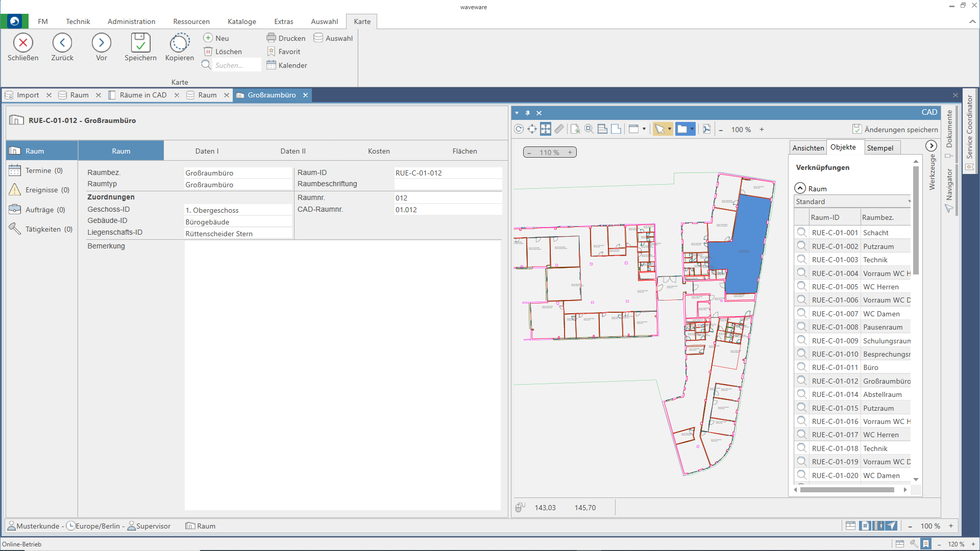This screenshot has width=980, height=551.
Task: Toggle pin on the CAD panel header
Action: [x=528, y=113]
